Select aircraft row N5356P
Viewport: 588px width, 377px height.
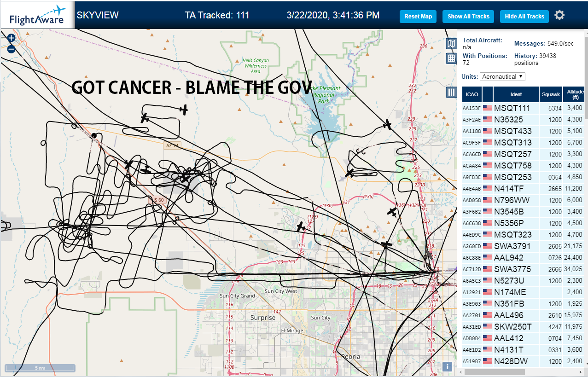524,223
